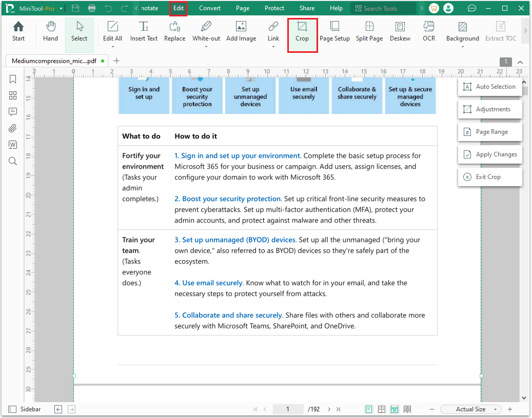Open the MiniTool-Pro title dropdown
Viewport: 532px width, 418px height.
pyautogui.click(x=61, y=8)
